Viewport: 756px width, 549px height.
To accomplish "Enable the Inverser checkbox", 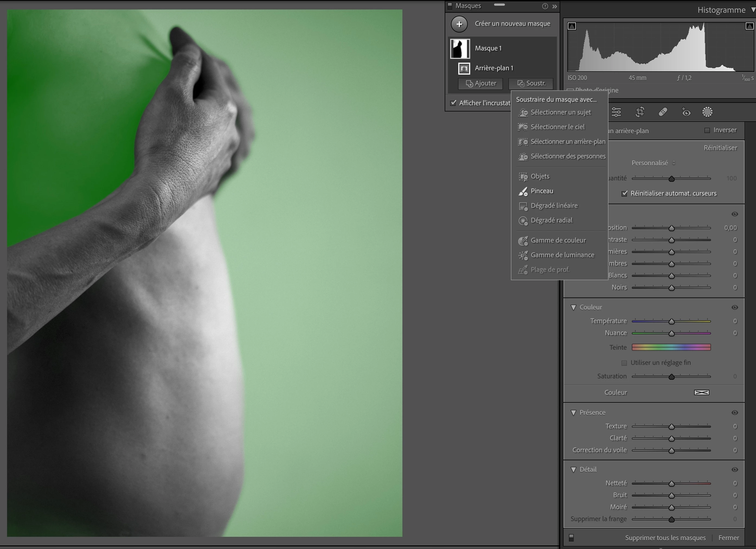I will click(x=707, y=130).
